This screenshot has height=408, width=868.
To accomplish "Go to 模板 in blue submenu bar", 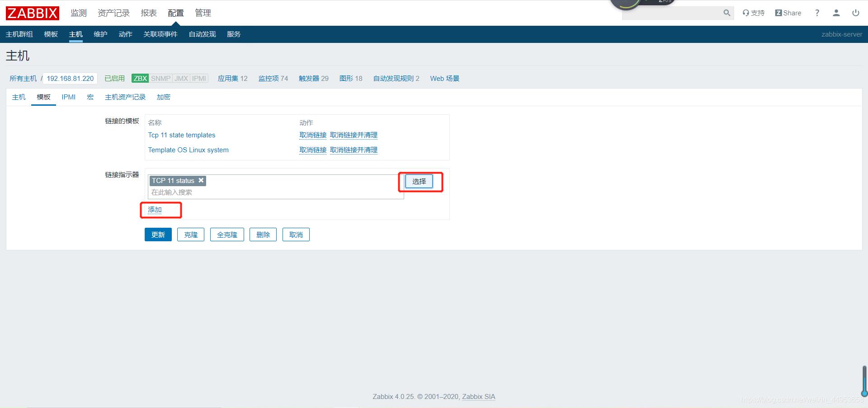I will tap(51, 34).
